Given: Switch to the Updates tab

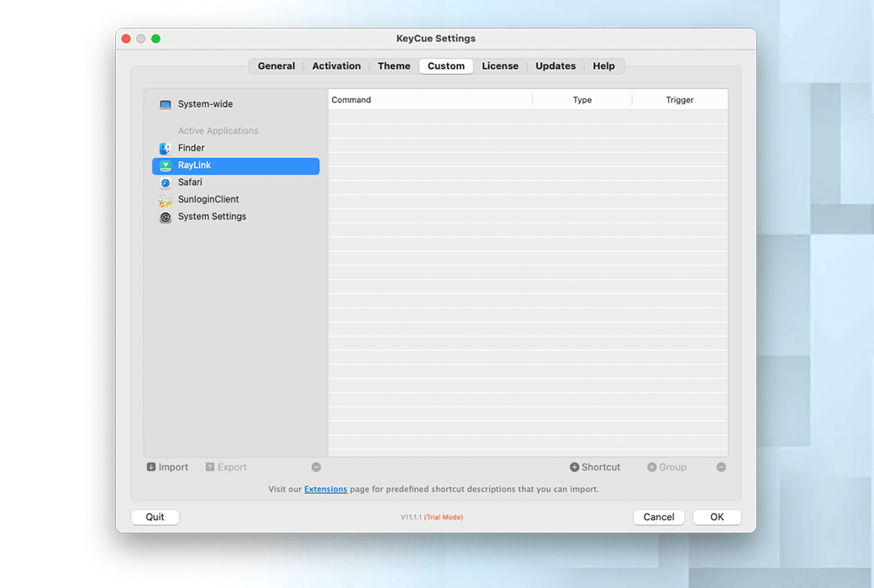Looking at the screenshot, I should (555, 66).
